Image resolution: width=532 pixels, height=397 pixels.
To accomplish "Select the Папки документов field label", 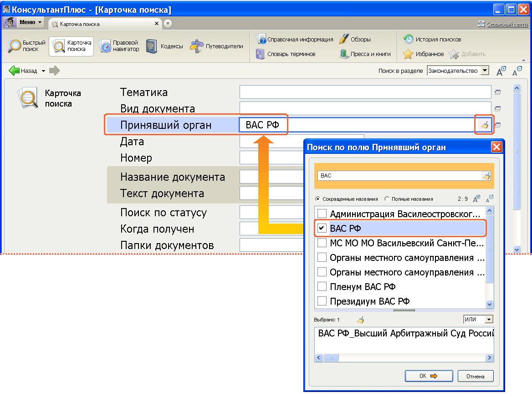I will [167, 245].
